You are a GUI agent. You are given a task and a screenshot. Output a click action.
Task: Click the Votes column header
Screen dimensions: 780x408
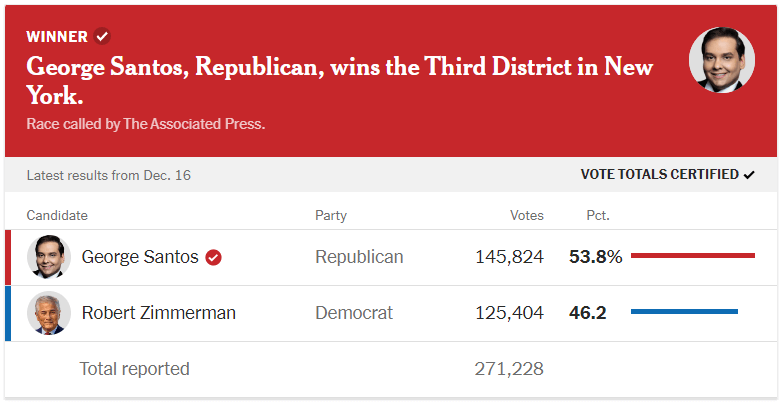[x=527, y=215]
